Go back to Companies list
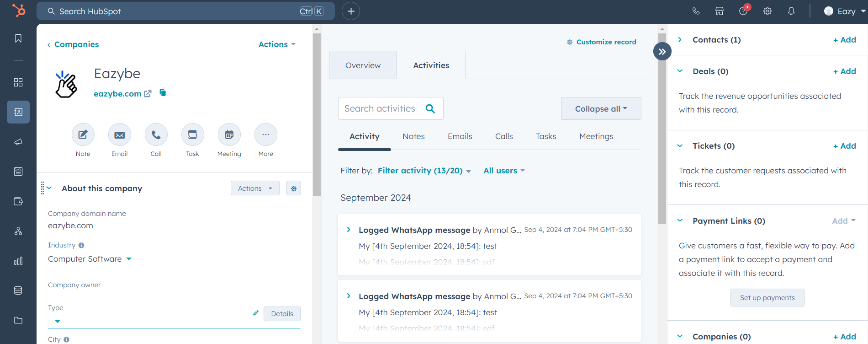The width and height of the screenshot is (868, 344). pyautogui.click(x=73, y=44)
